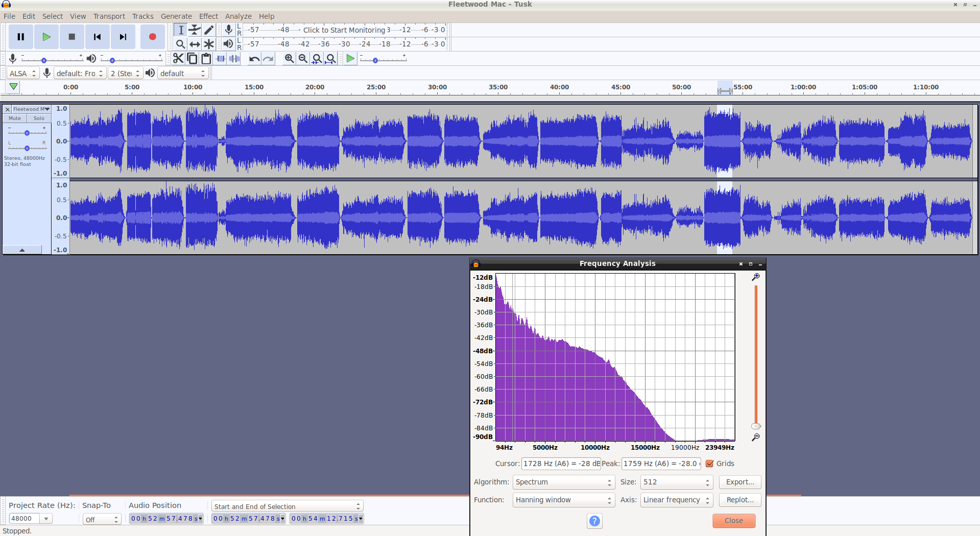
Task: Start recording with the Record button
Action: click(152, 37)
